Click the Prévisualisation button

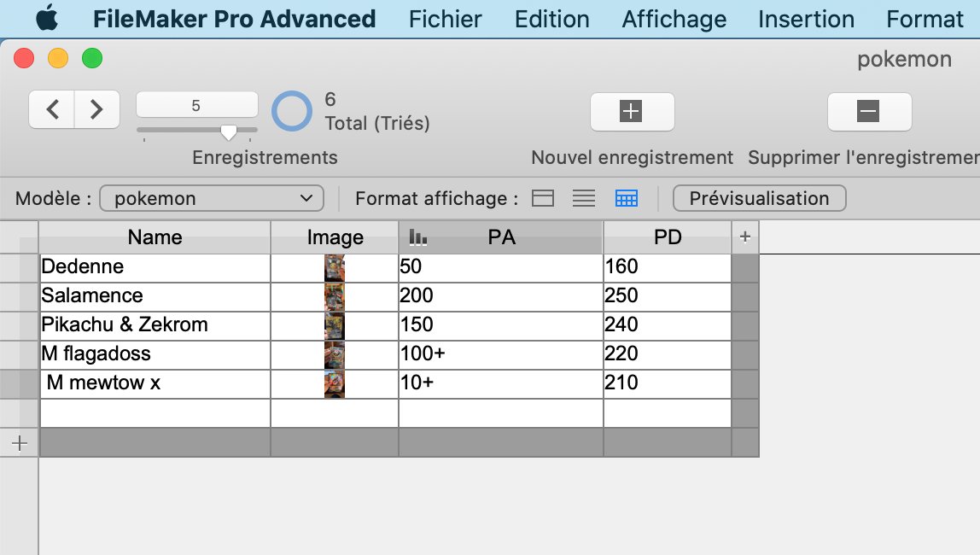[760, 198]
